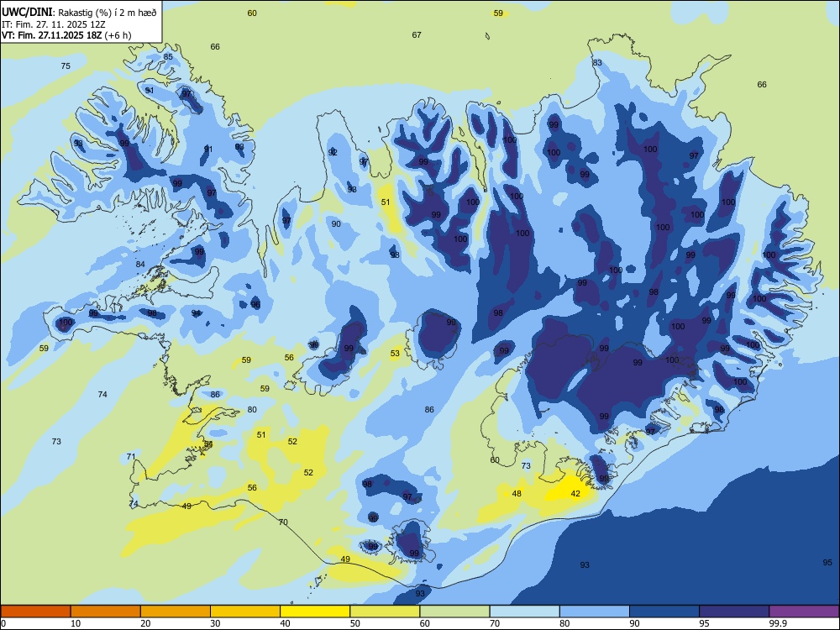Click the humidity value '83' in the northeast
840x630 pixels.
596,63
